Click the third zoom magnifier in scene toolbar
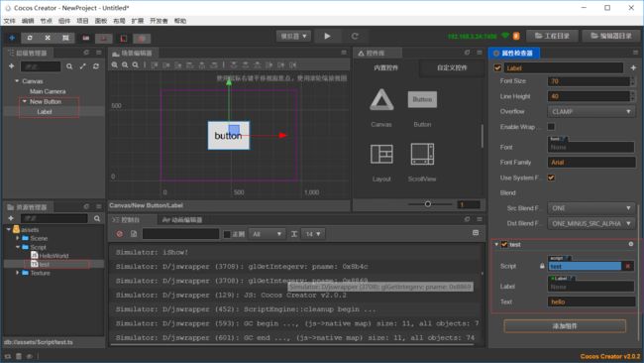Image resolution: width=644 pixels, height=363 pixels. click(135, 64)
